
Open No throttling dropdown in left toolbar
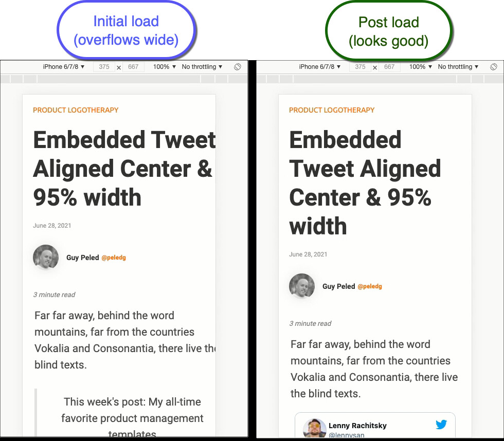202,67
